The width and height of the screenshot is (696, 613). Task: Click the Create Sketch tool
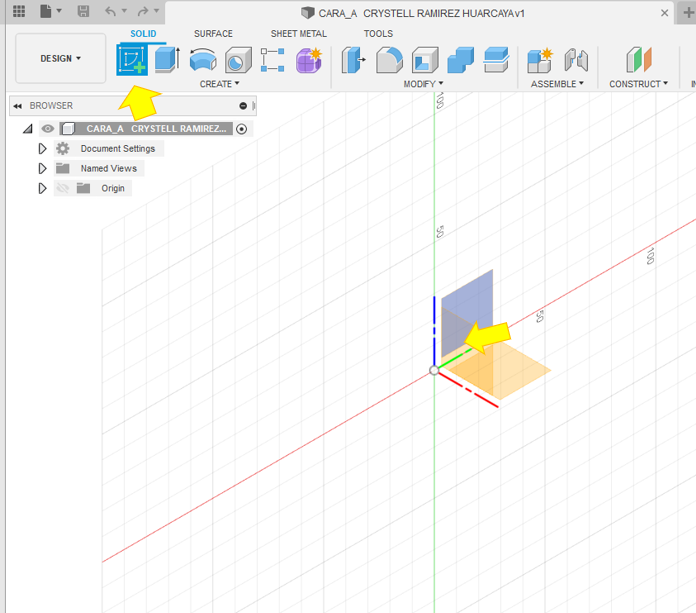tap(132, 59)
